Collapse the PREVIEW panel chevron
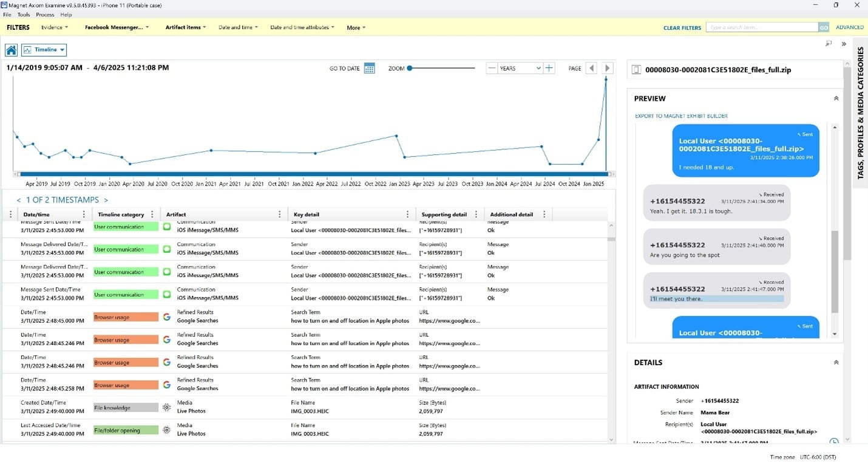 836,98
